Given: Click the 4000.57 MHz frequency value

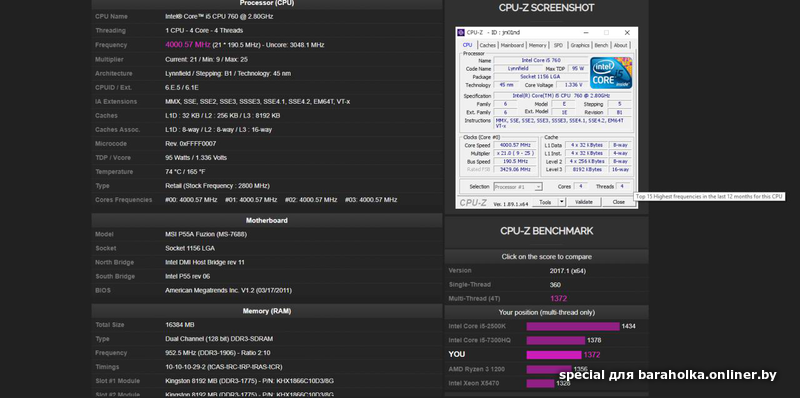Looking at the screenshot, I should [188, 45].
